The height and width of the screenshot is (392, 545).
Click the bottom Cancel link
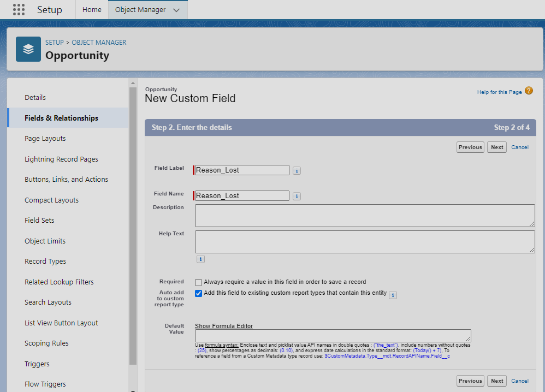pos(520,381)
